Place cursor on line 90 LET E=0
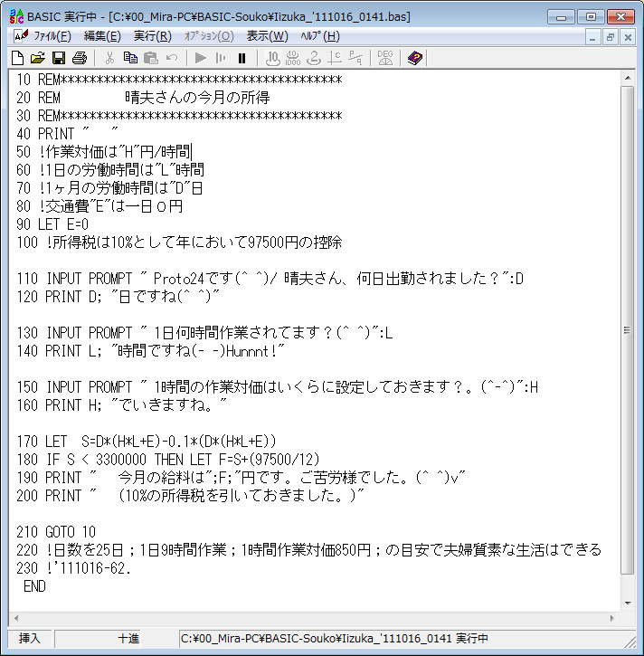This screenshot has height=656, width=644. click(52, 224)
